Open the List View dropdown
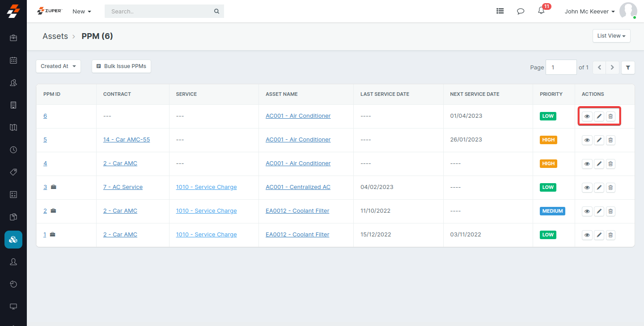 (x=611, y=36)
